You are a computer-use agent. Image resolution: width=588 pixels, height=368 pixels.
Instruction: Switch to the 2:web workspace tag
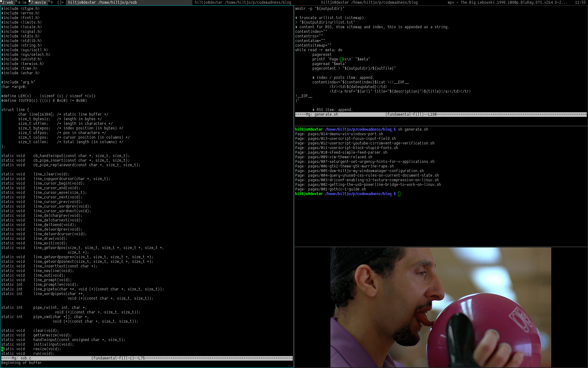pos(7,2)
